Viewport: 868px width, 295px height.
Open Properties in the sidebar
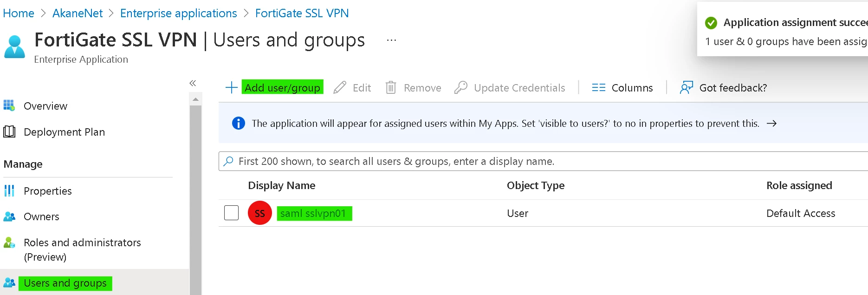pyautogui.click(x=48, y=191)
